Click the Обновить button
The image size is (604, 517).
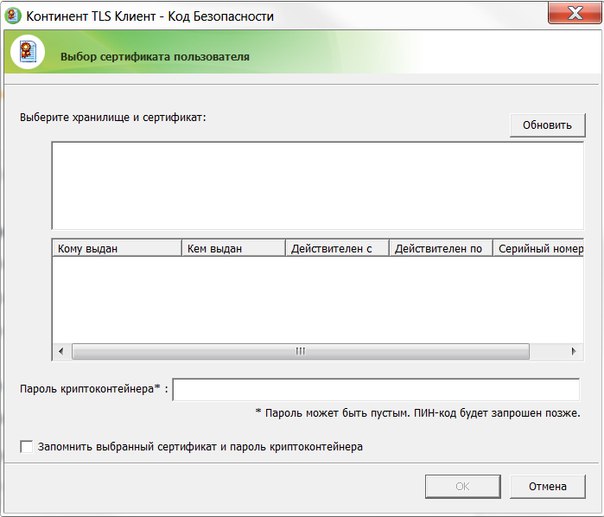547,125
